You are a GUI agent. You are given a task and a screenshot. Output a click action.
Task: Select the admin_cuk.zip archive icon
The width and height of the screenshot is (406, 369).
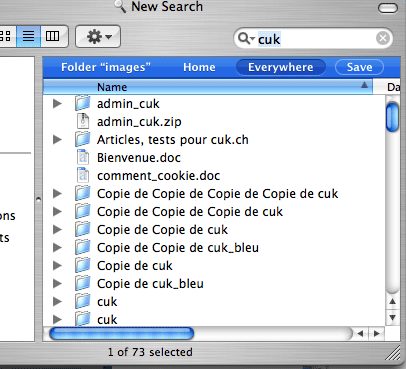[x=83, y=121]
